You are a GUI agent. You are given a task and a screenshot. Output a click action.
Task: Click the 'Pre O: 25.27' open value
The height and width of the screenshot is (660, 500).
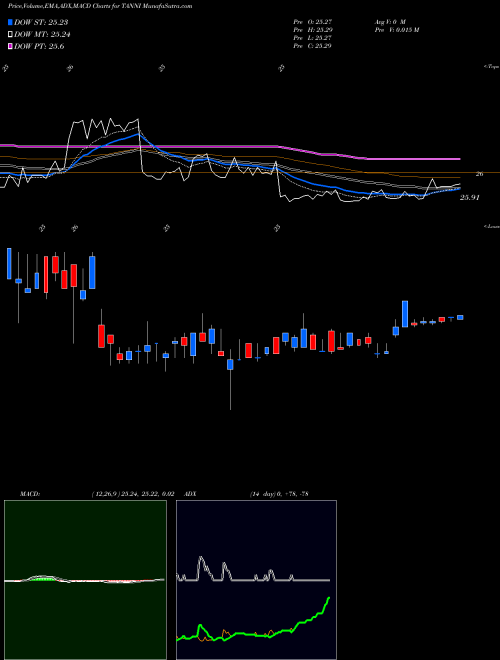click(x=313, y=21)
